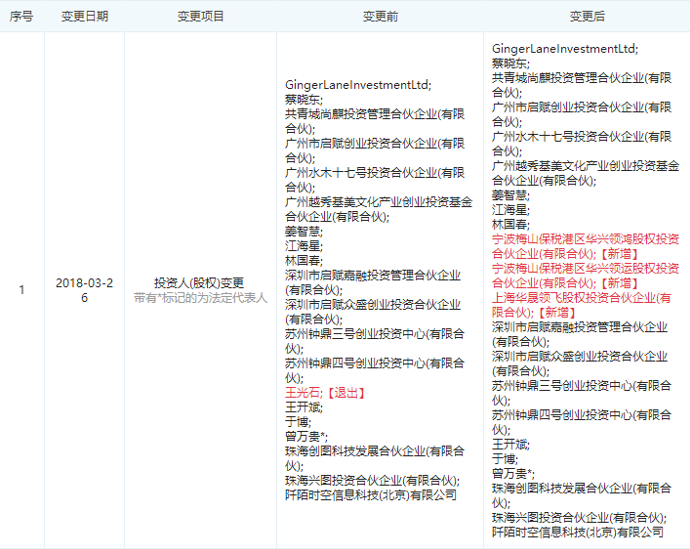Click 广州越秀基美文化产业创业投资基金 in 变更前 column

[378, 209]
